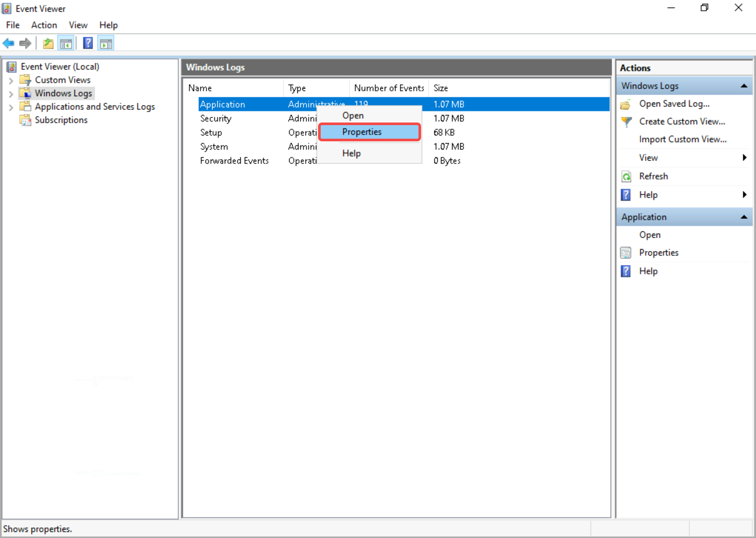
Task: Click the 68 KB size cell
Action: (444, 133)
